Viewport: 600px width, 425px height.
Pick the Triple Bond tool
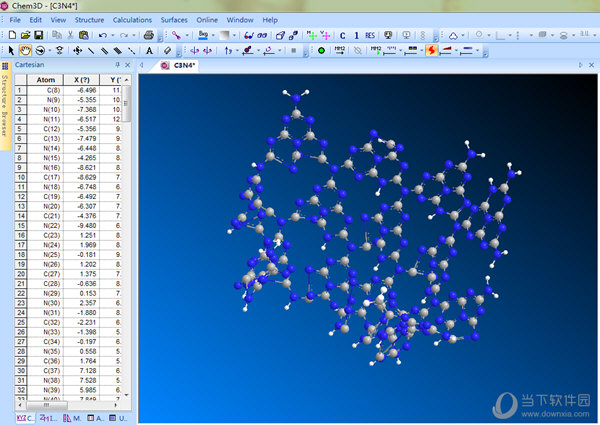point(118,50)
